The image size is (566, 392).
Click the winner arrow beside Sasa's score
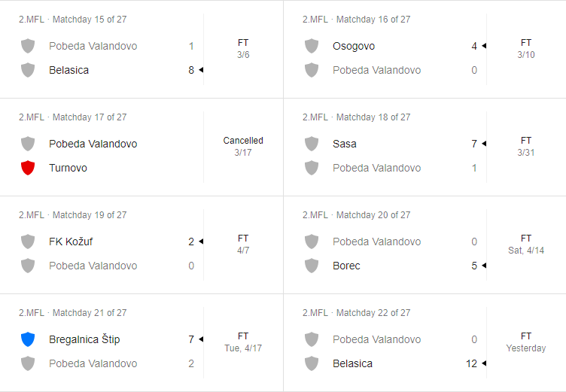484,144
